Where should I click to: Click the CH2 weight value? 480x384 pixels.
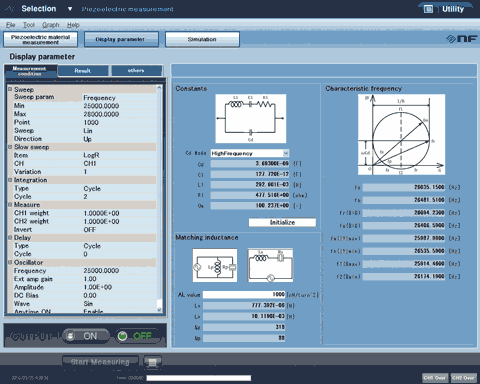[x=101, y=221]
